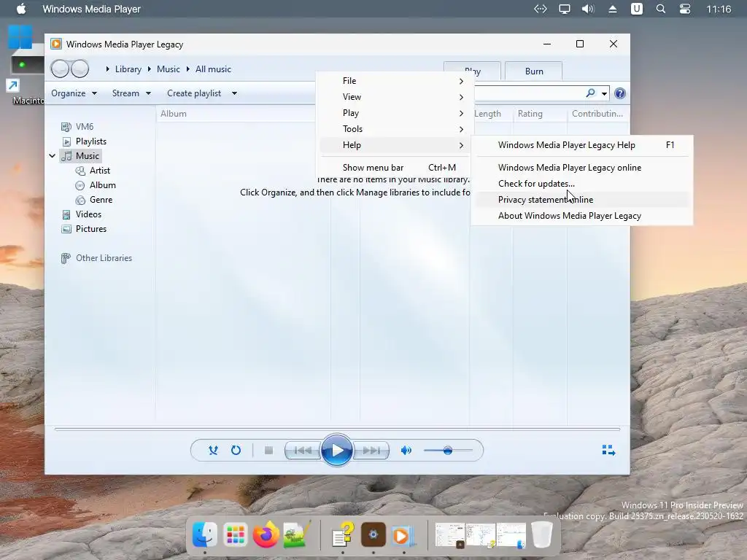Open Finder from the Dock
747x560 pixels.
pos(205,535)
